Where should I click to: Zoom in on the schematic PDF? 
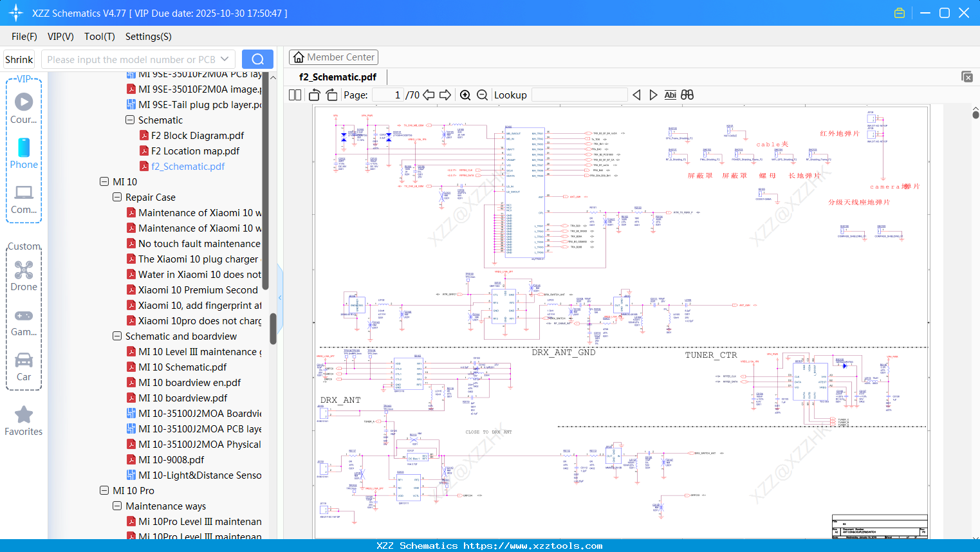point(465,95)
